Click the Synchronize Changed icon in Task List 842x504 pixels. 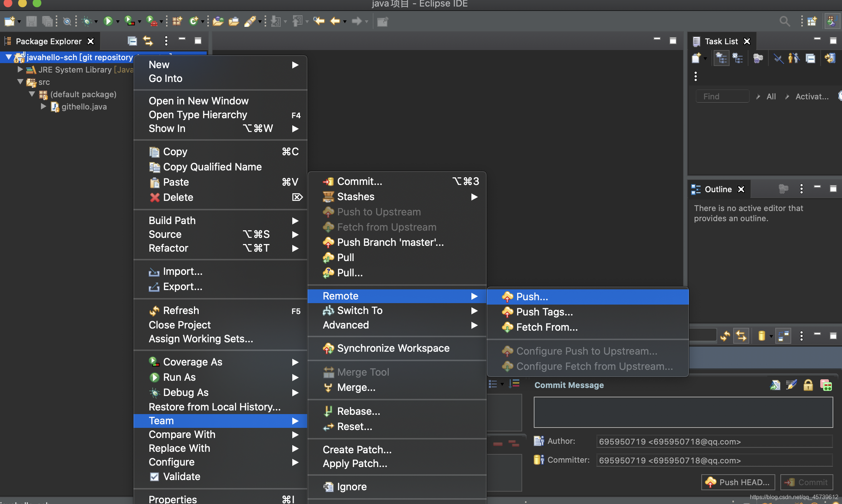(830, 58)
